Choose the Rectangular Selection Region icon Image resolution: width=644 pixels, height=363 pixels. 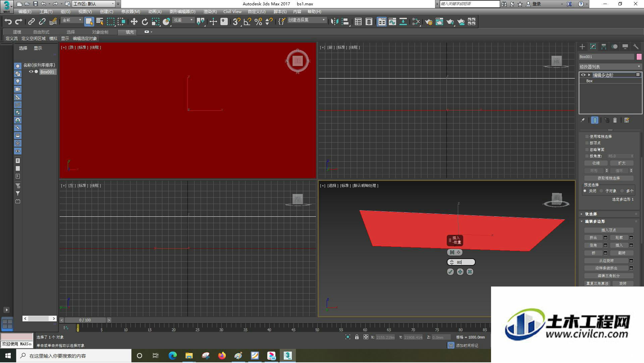pos(110,22)
